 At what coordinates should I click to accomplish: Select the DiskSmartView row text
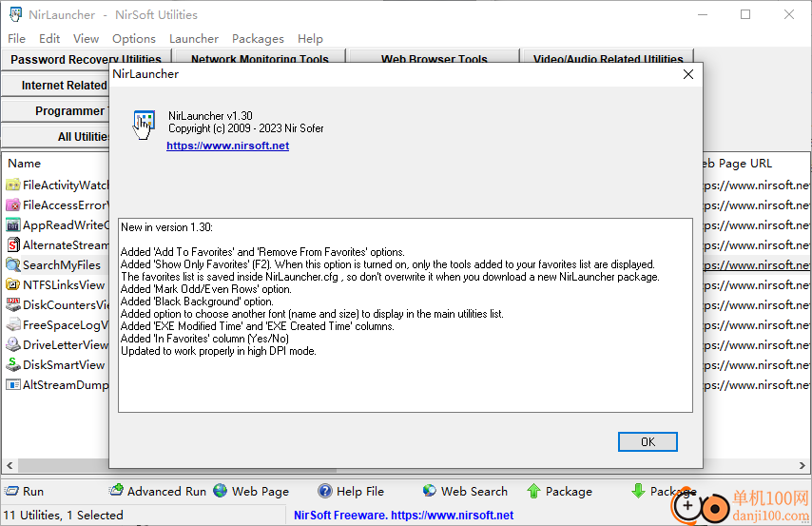[x=64, y=365]
